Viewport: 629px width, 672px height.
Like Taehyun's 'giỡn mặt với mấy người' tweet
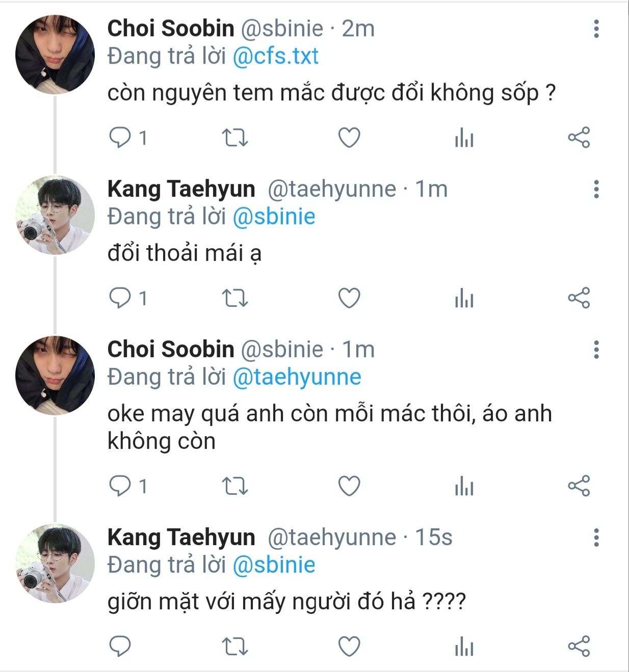click(x=350, y=647)
